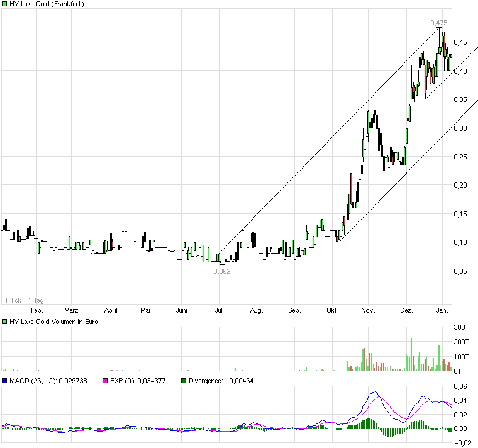Click the 'Sep.' month axis label
The image size is (478, 448).
pyautogui.click(x=294, y=310)
